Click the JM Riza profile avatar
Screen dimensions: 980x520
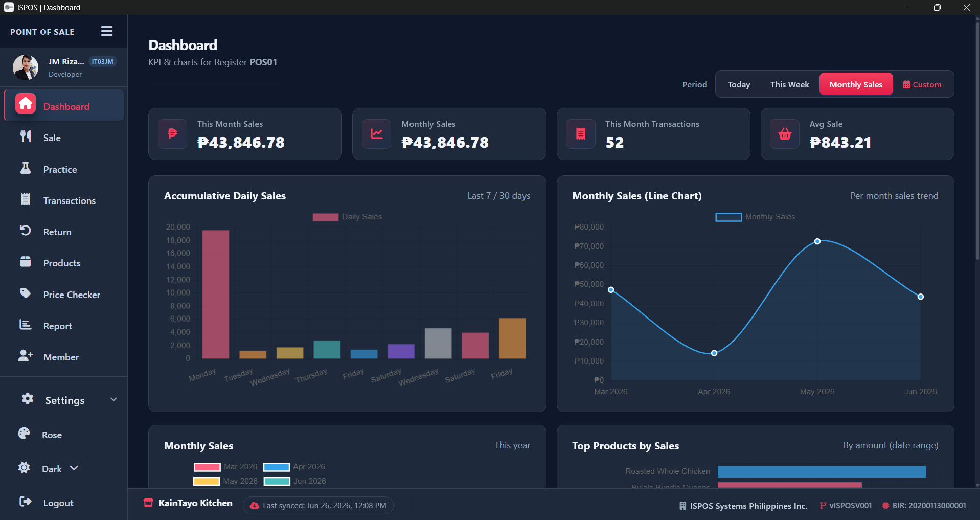point(26,67)
